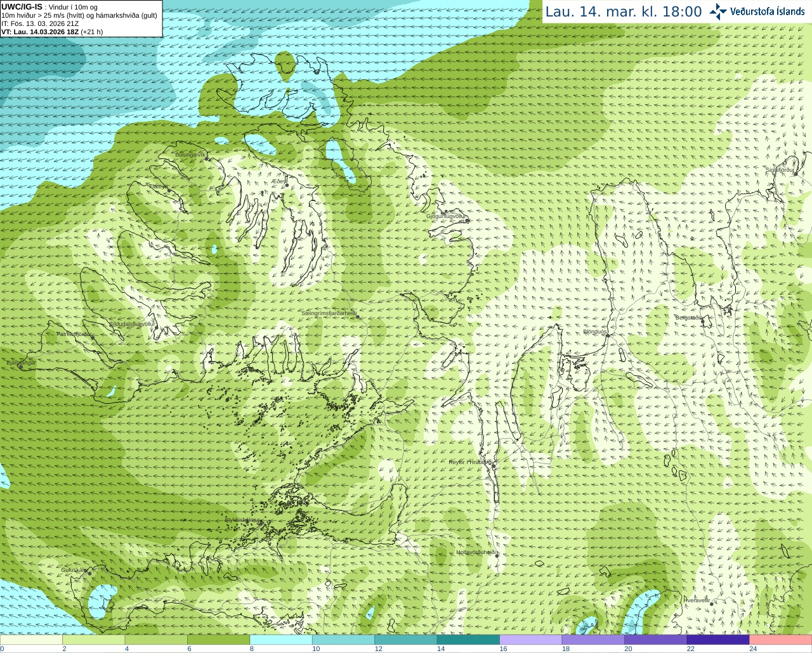
Task: Select the Bergstaðir station label
Action: [688, 318]
